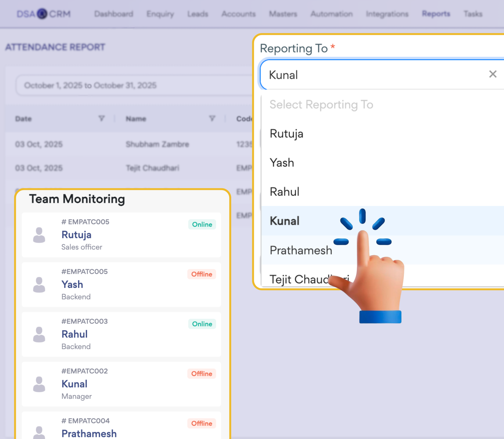Image resolution: width=504 pixels, height=439 pixels.
Task: Open the Leads navigation item
Action: click(197, 14)
